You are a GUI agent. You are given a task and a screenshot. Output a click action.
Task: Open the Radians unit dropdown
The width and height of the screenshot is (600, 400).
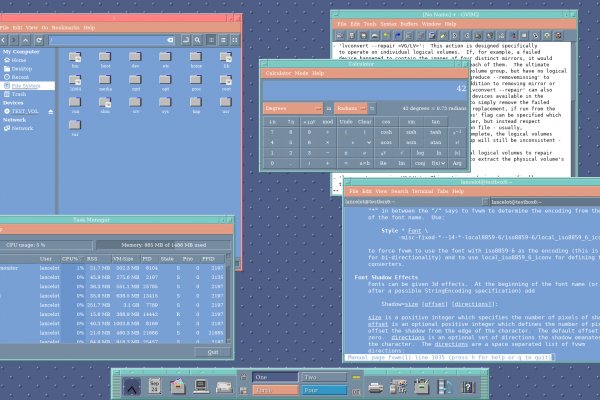click(351, 108)
